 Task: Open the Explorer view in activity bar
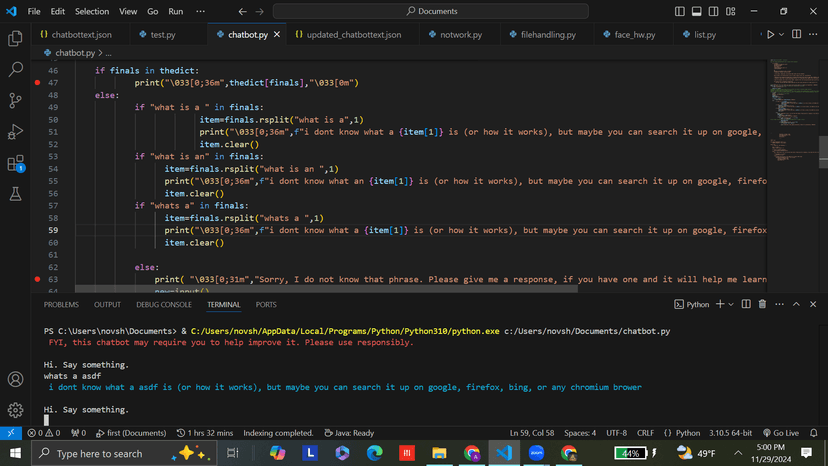click(15, 39)
